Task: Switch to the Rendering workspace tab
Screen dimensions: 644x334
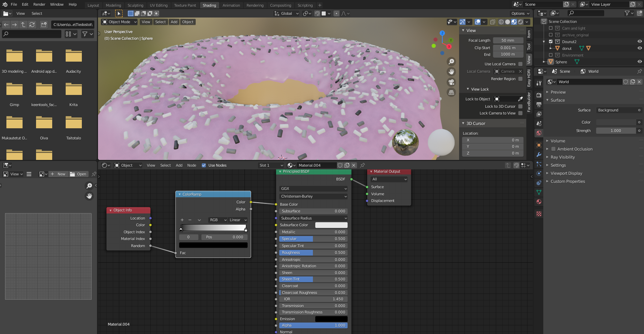Action: point(255,5)
